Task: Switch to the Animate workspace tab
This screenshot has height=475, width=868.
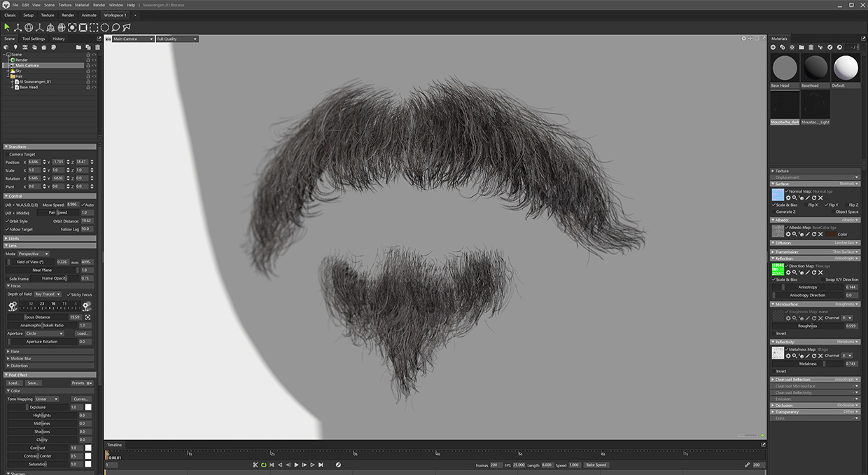Action: point(89,15)
